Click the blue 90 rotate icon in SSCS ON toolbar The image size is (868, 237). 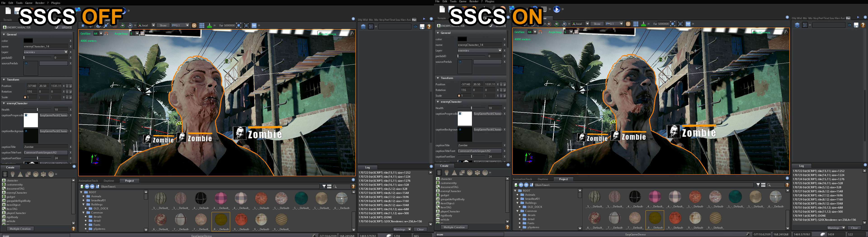564,24
